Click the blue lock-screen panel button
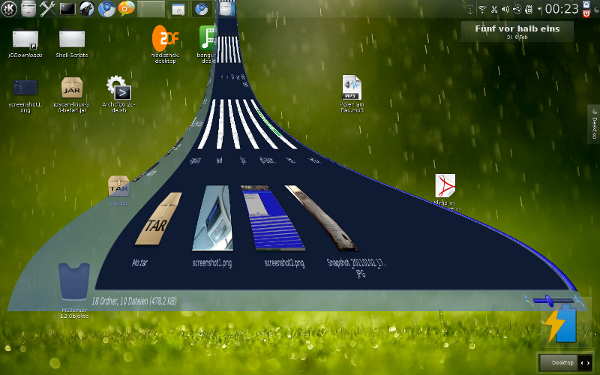Image resolution: width=600 pixels, height=375 pixels. (x=587, y=5)
